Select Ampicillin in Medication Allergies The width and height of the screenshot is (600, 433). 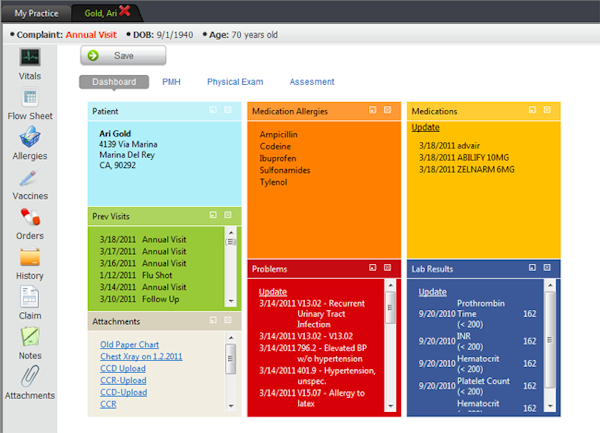[x=279, y=134]
